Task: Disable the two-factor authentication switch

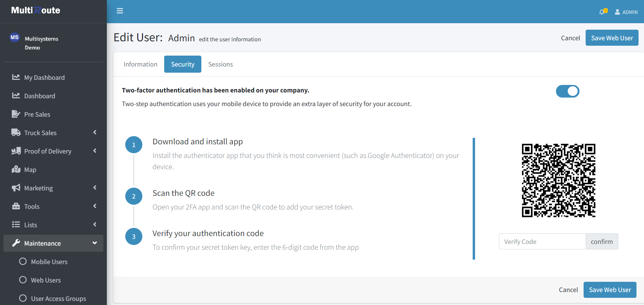Action: tap(568, 91)
